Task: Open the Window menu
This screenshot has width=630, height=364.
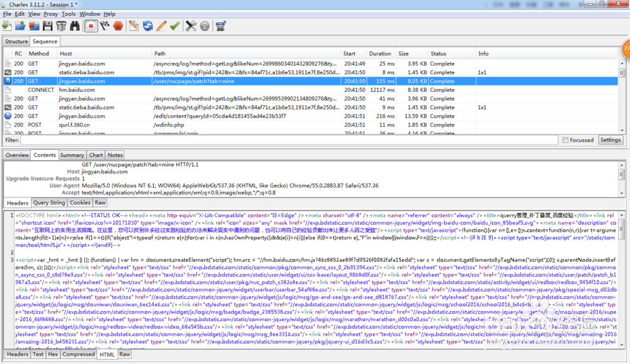Action: 89,14
